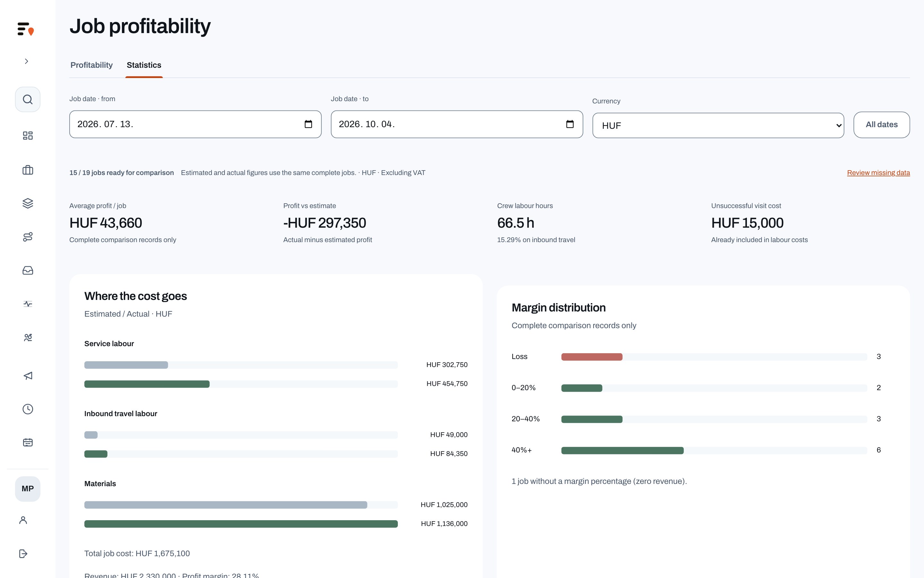This screenshot has height=578, width=924.
Task: Click the 40%+ margin distribution bar
Action: coord(622,451)
